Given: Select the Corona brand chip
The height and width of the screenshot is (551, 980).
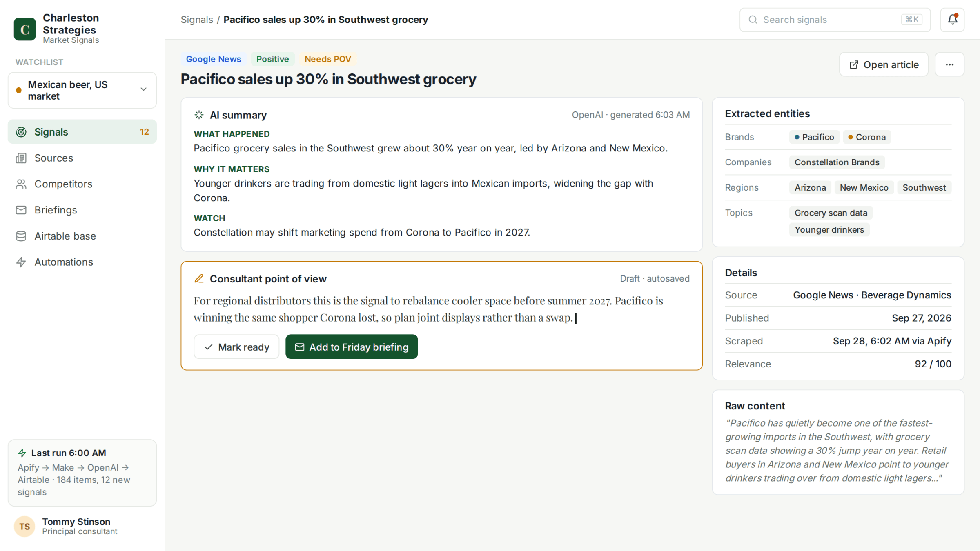Looking at the screenshot, I should (x=867, y=137).
